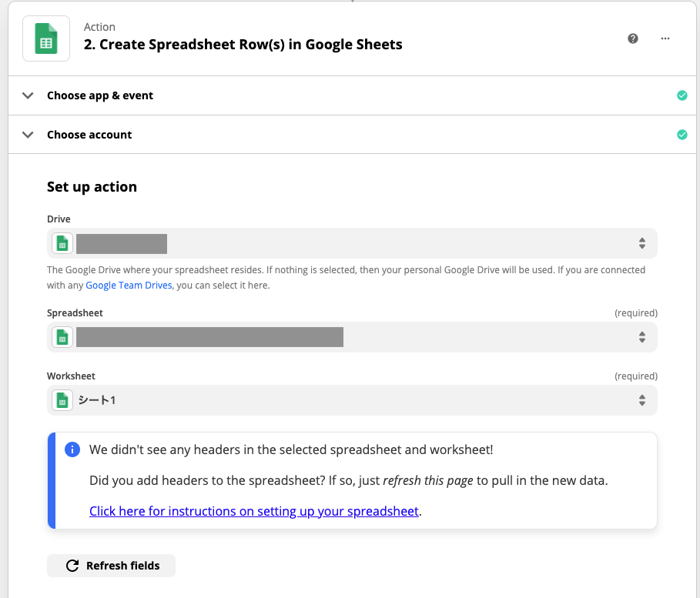This screenshot has width=700, height=598.
Task: Click the Action label above step title
Action: point(99,27)
